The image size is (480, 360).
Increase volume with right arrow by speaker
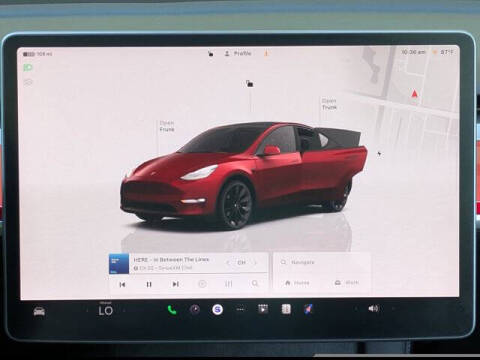pos(393,309)
